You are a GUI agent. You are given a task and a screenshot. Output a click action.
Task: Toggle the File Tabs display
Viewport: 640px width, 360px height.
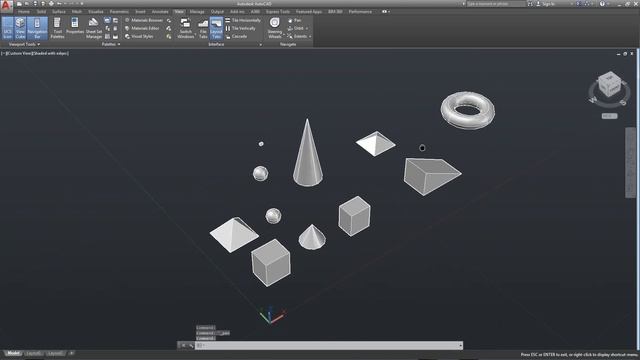point(203,28)
